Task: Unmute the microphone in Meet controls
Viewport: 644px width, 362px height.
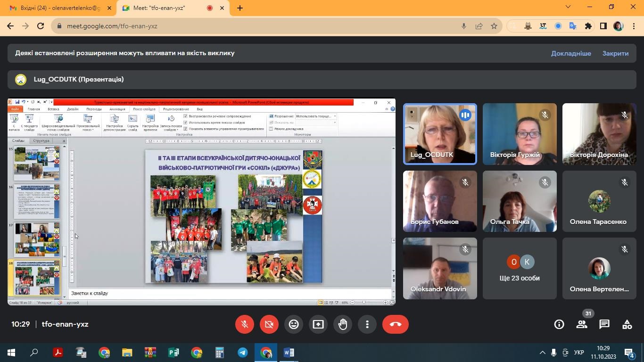Action: click(x=245, y=324)
